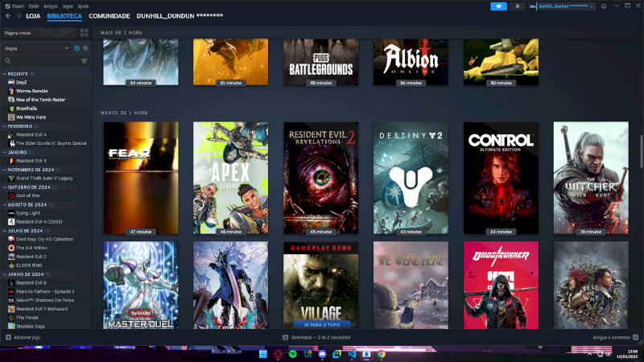Switch to grid collections view icon
Image resolution: width=644 pixels, height=362 pixels.
tap(85, 33)
